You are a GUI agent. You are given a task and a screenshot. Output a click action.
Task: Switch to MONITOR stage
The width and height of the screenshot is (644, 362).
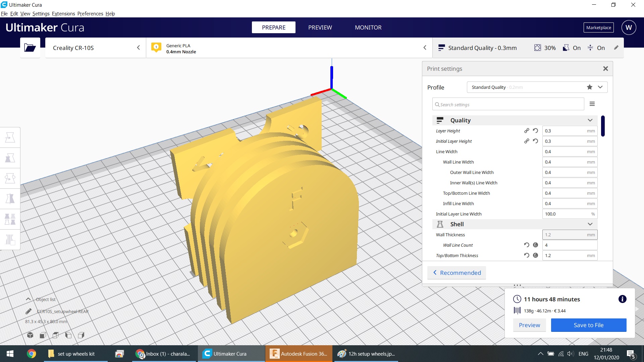pyautogui.click(x=368, y=27)
